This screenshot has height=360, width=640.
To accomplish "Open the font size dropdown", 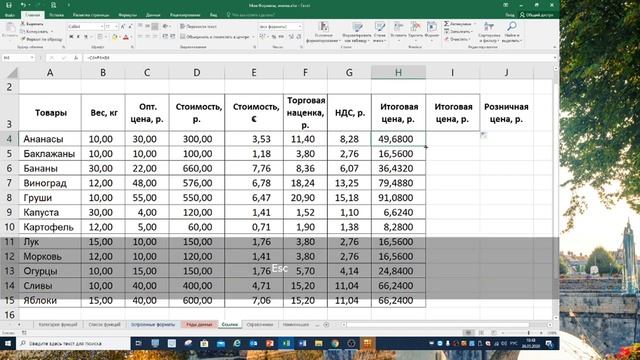I will coord(116,27).
